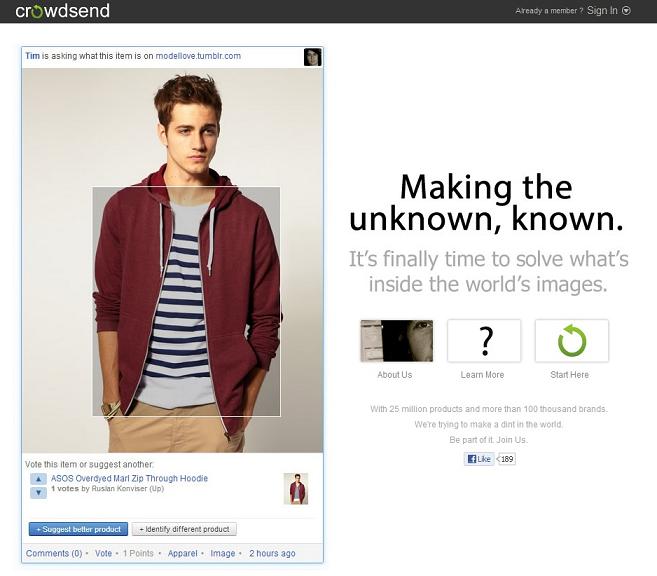The image size is (657, 576).
Task: Select the Apparel category link
Action: click(182, 553)
